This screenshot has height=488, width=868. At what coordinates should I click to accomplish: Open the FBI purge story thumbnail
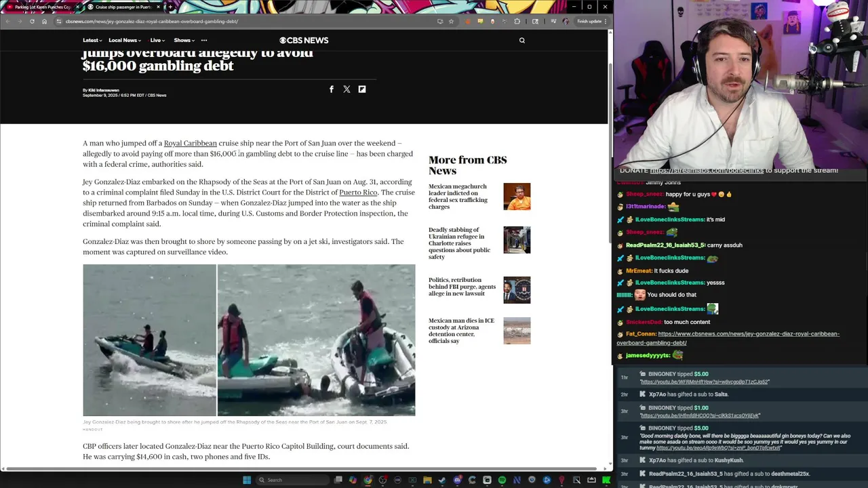(x=517, y=290)
